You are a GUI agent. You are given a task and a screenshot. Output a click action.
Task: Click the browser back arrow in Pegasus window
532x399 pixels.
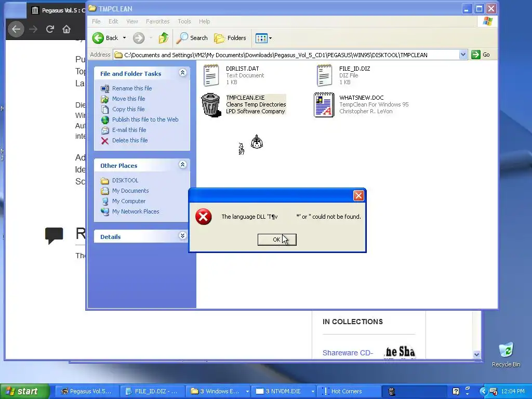click(x=16, y=29)
